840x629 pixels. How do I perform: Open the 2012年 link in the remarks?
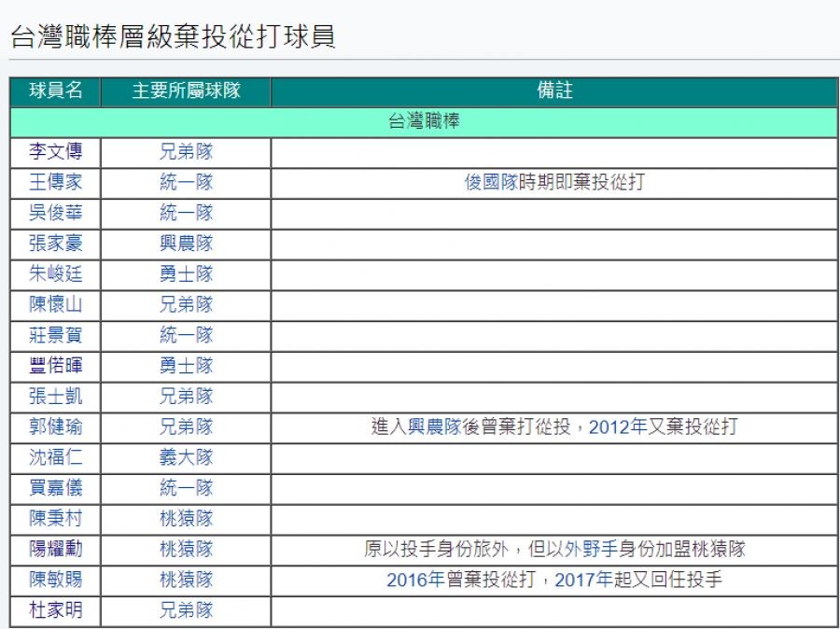[618, 426]
